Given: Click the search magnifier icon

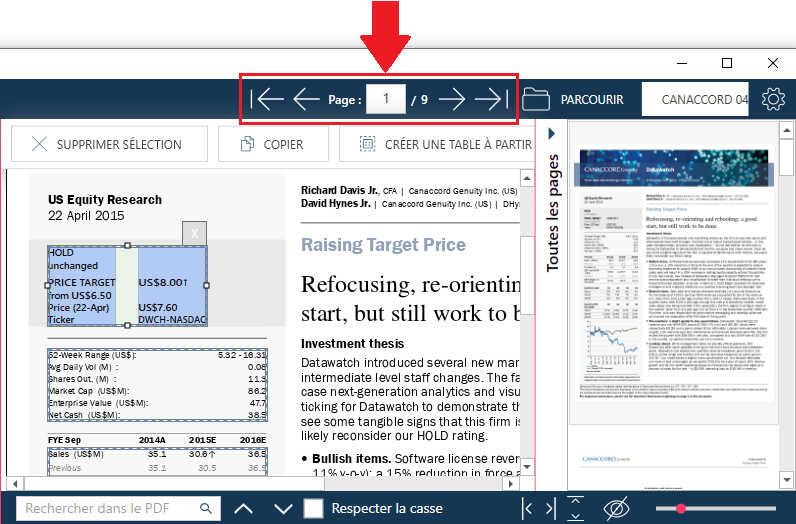Looking at the screenshot, I should (206, 508).
